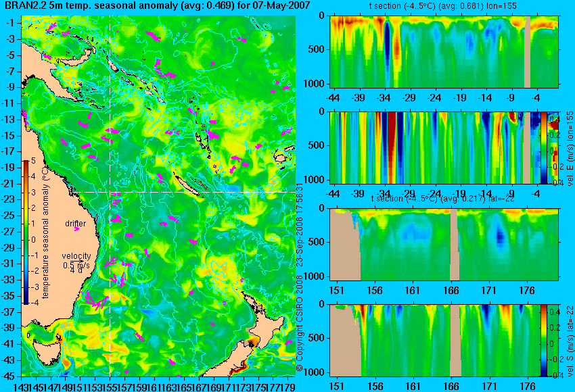Open the temperature section plot for lat=-22
575x392 pixels.
coord(444,245)
